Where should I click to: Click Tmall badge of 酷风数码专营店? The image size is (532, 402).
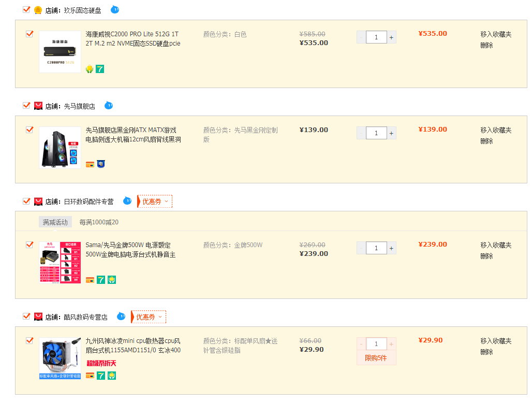pyautogui.click(x=38, y=317)
